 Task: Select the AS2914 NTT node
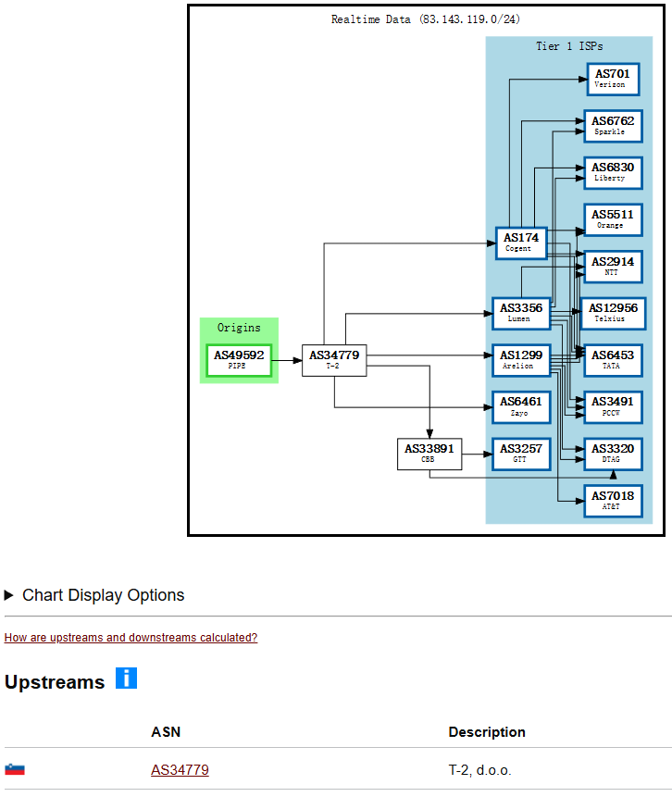click(612, 267)
